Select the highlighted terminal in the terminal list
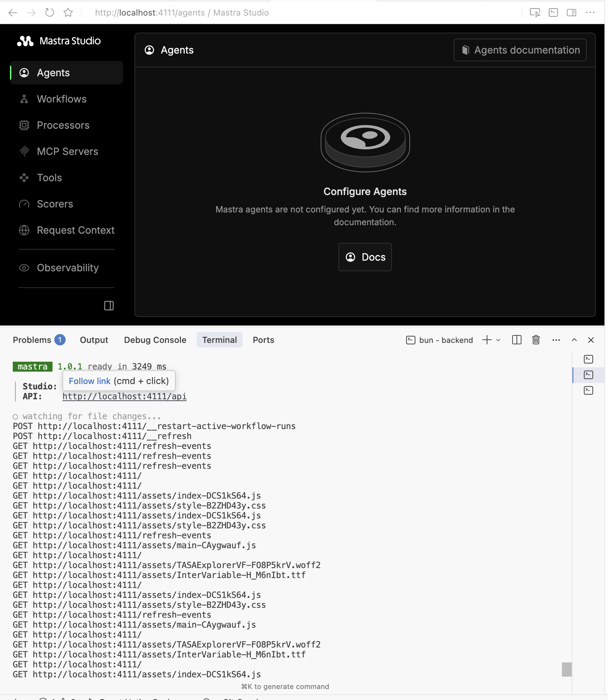Image resolution: width=608 pixels, height=700 pixels. (x=588, y=375)
